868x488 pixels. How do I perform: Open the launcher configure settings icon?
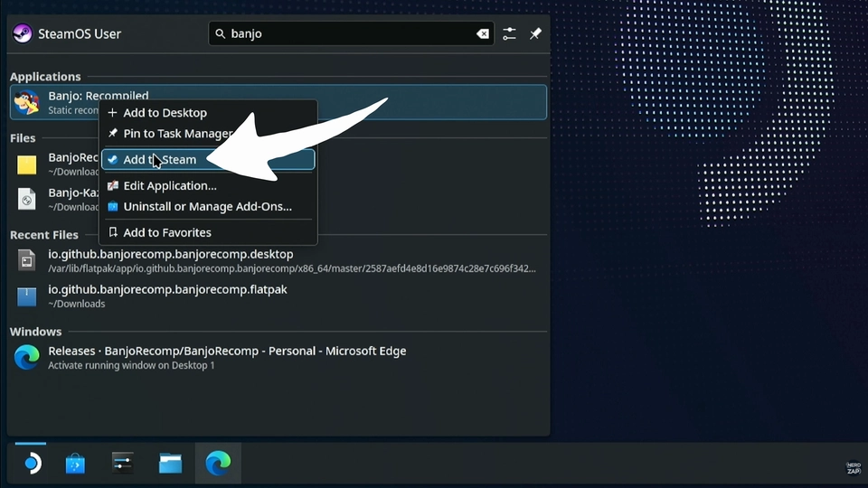click(510, 34)
